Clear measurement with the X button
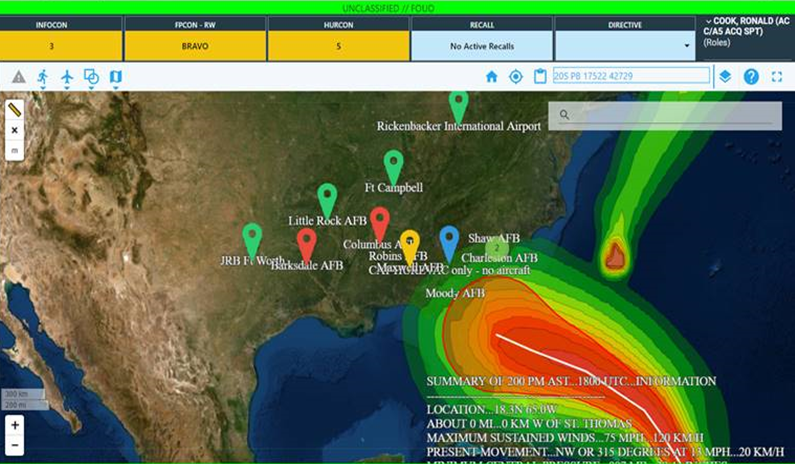The image size is (795, 464). coord(15,130)
